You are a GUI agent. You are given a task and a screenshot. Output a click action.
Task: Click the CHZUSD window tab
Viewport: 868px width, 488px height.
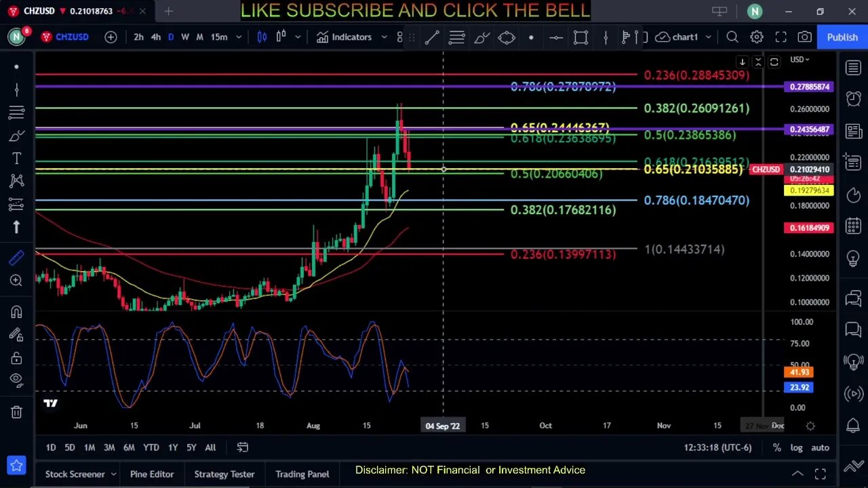78,11
